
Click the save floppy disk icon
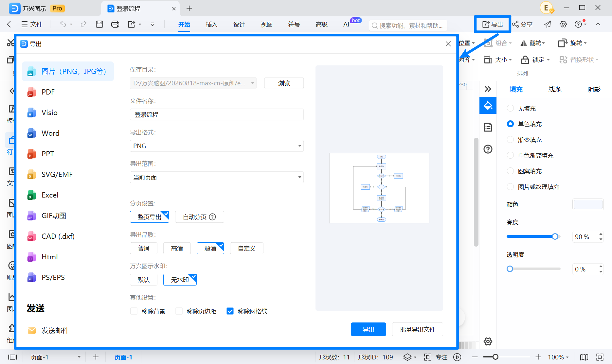99,24
